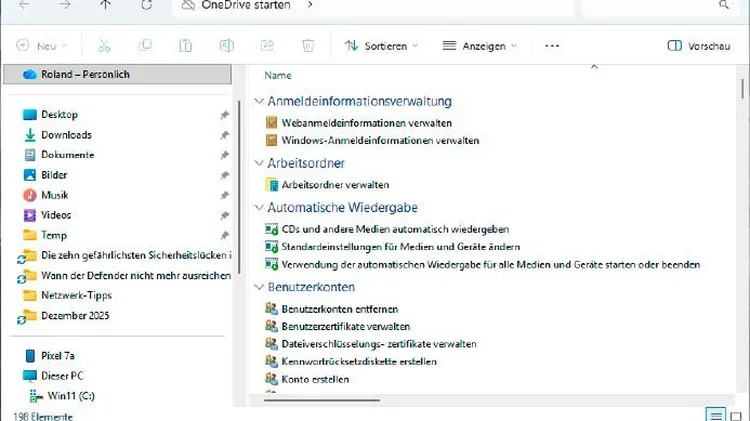750x421 pixels.
Task: Open the three-dot more options menu
Action: pos(552,46)
